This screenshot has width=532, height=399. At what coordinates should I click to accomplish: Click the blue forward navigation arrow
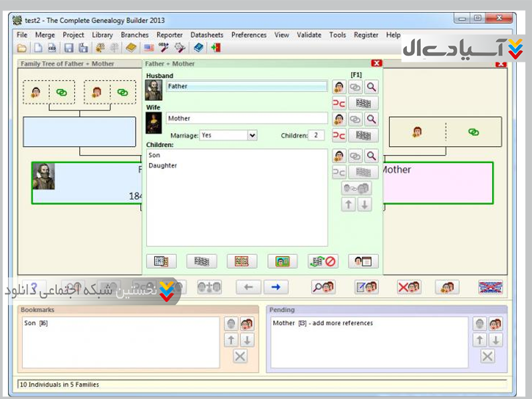(275, 287)
